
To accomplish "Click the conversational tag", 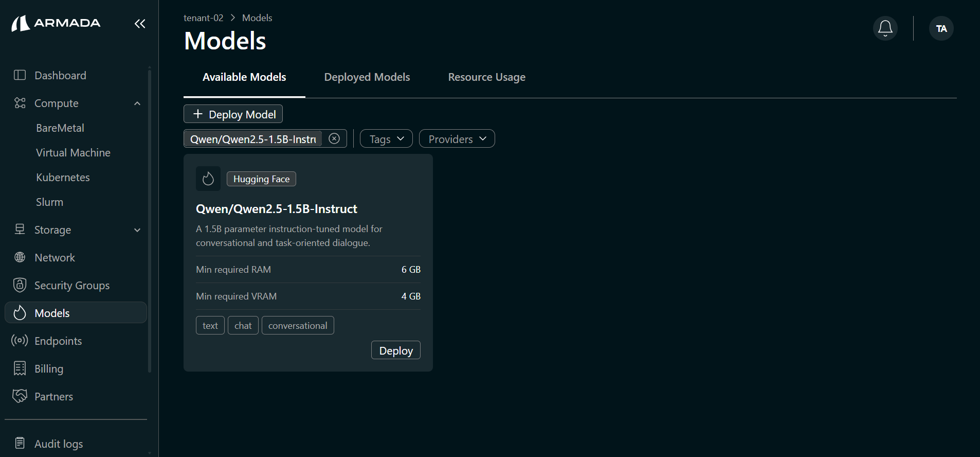I will [x=298, y=325].
